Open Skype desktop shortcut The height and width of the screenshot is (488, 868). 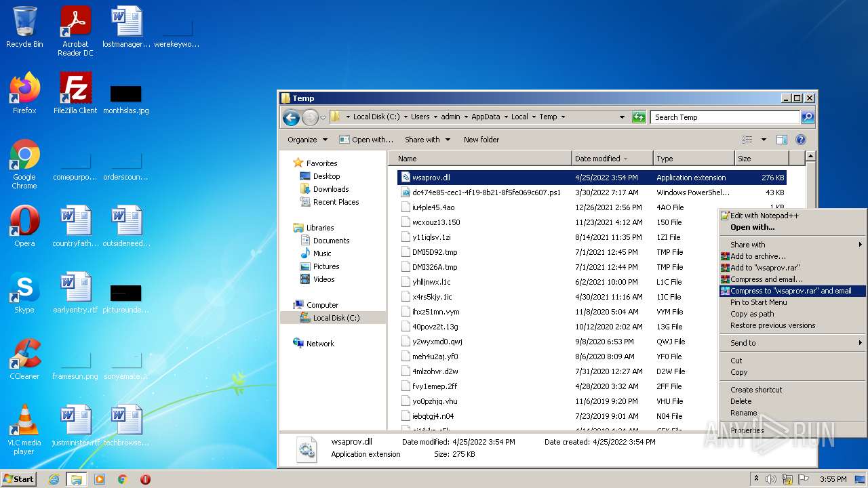pyautogui.click(x=24, y=293)
